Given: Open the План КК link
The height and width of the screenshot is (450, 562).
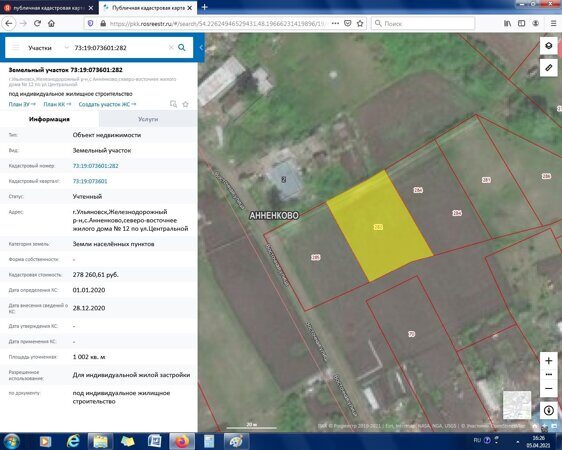Looking at the screenshot, I should coord(57,104).
